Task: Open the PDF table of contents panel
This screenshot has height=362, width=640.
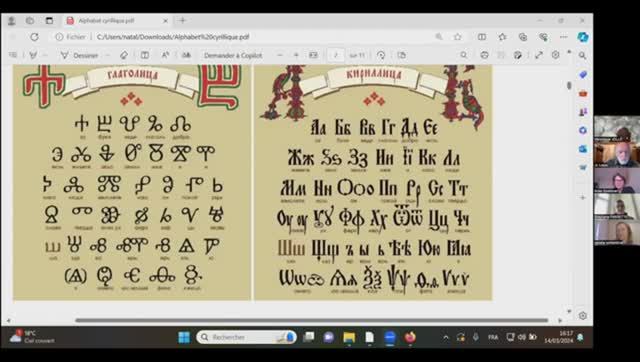Action: click(x=13, y=55)
